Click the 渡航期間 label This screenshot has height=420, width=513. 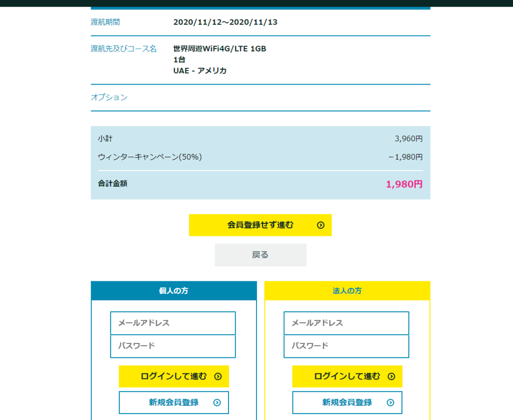click(105, 22)
